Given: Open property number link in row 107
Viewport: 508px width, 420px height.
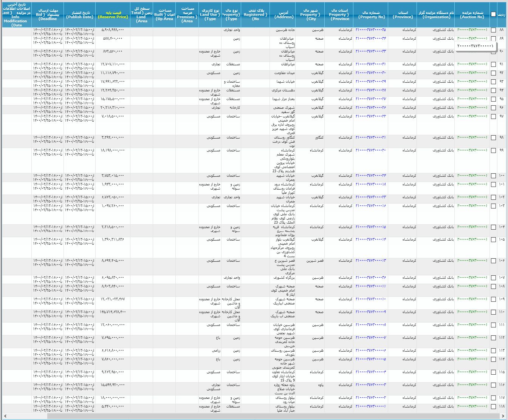Looking at the screenshot, I should pyautogui.click(x=371, y=278).
